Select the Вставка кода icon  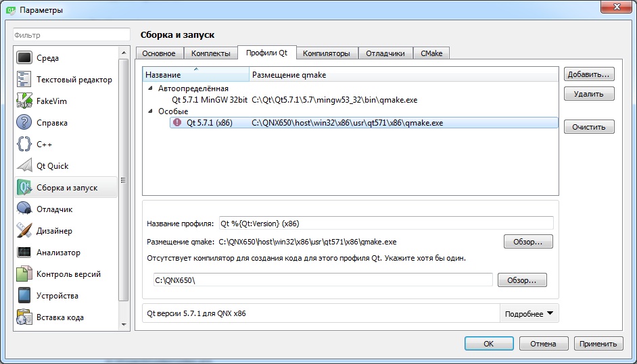click(24, 317)
